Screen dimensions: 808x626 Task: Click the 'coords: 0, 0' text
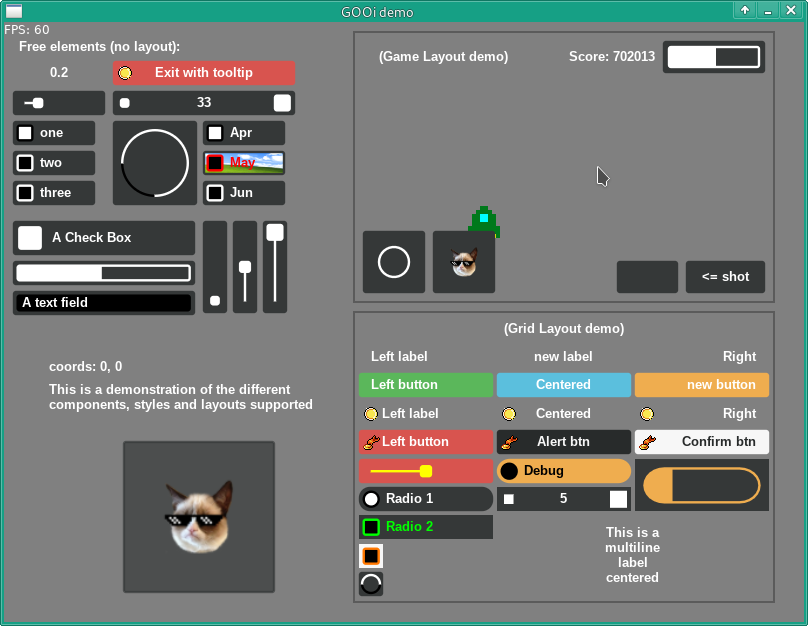point(86,366)
